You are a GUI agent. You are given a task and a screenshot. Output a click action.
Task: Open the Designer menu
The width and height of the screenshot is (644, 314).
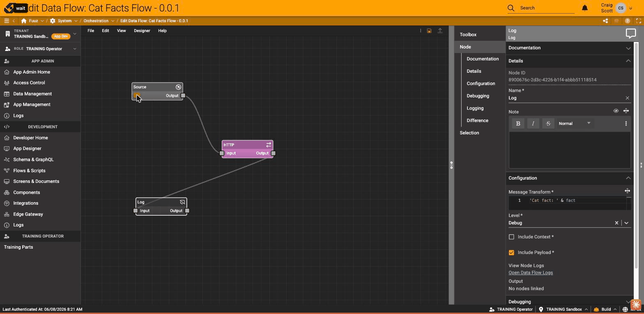[142, 31]
